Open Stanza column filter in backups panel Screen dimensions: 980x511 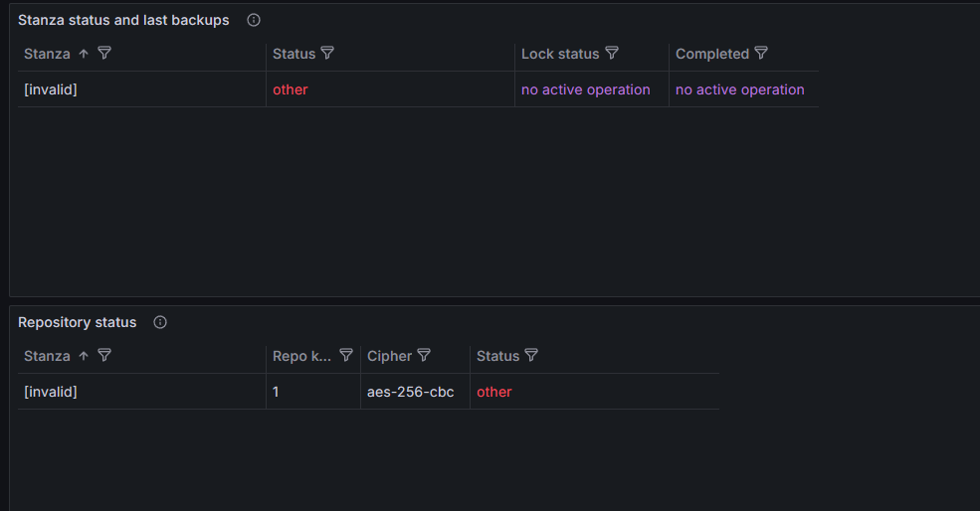[x=104, y=54]
